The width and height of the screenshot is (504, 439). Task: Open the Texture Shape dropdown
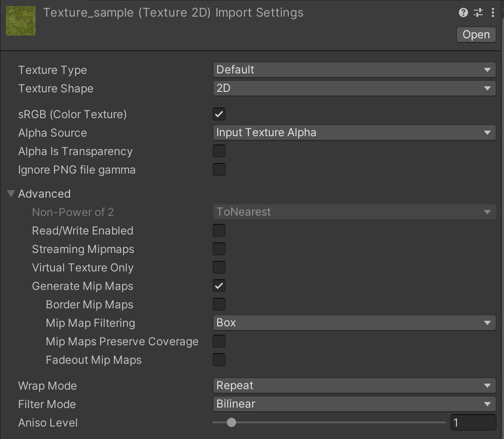click(x=354, y=88)
